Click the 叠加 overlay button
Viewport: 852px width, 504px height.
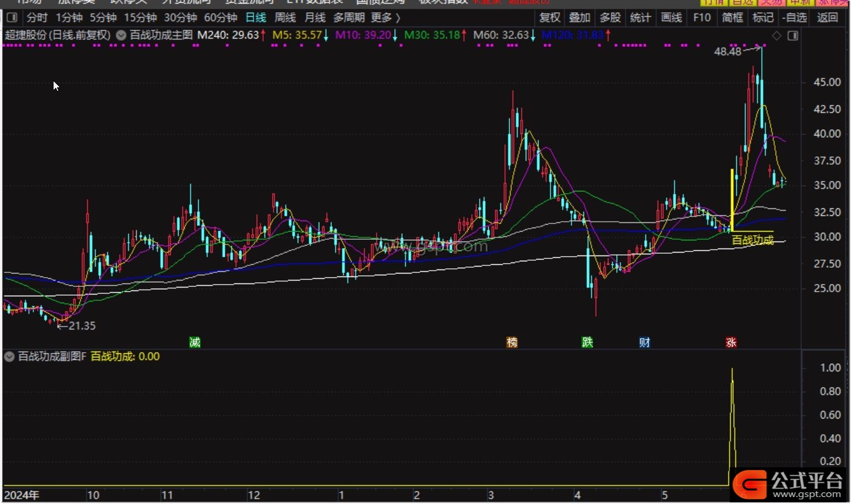point(580,17)
